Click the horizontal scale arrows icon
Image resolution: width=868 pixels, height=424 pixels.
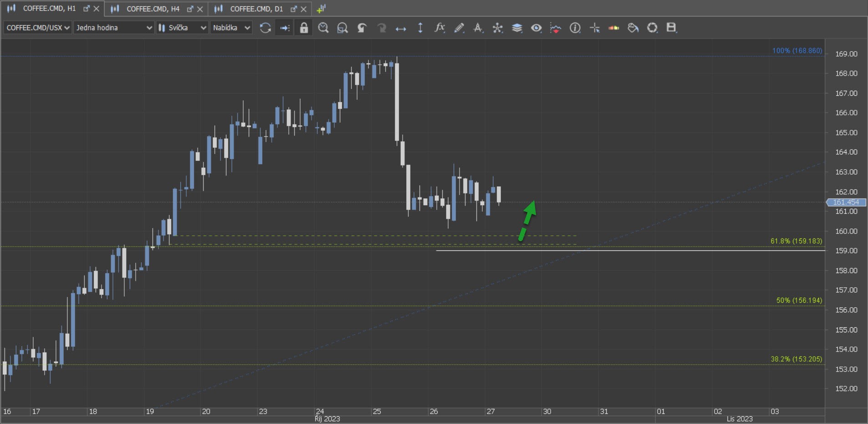(x=401, y=28)
